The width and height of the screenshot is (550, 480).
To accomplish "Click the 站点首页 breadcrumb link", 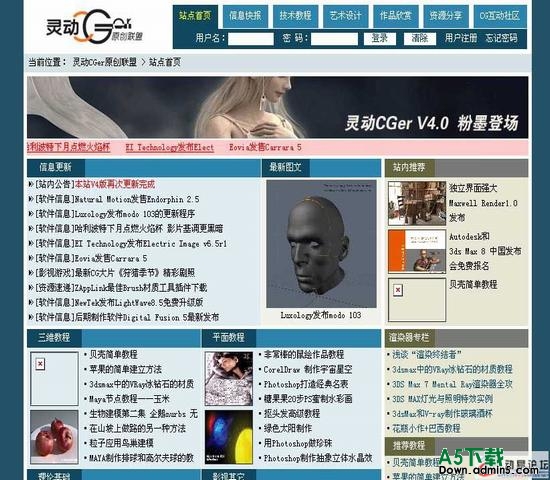I will tap(165, 62).
